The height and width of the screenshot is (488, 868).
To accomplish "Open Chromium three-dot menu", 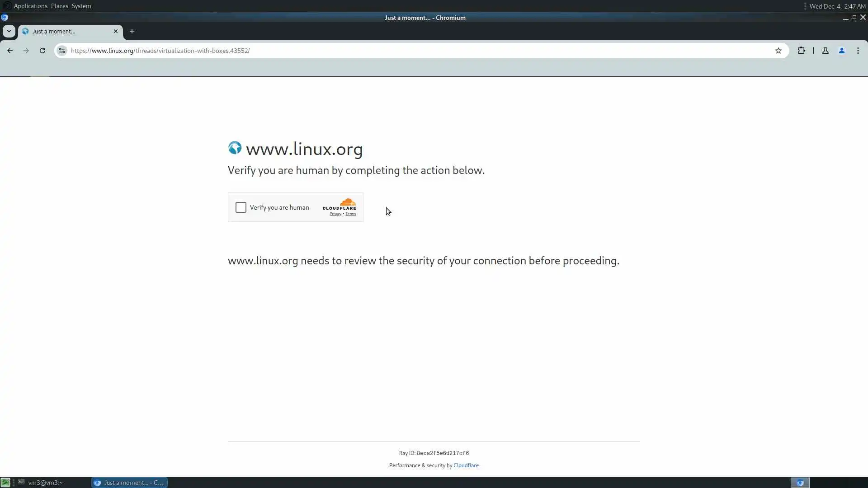I will coord(858,51).
